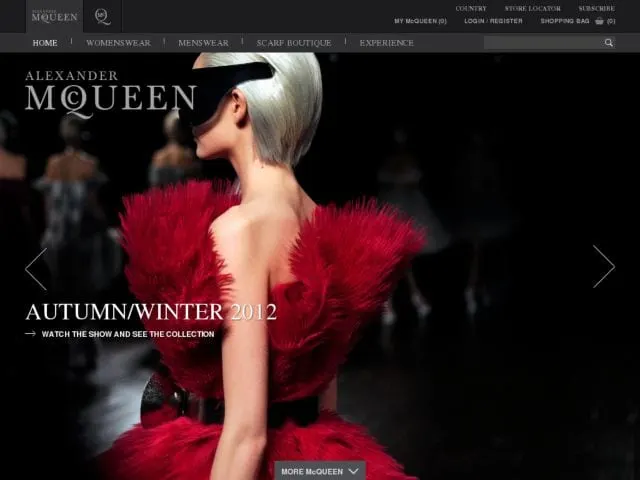The height and width of the screenshot is (480, 640).
Task: Go to next slide with right arrow
Action: [x=604, y=267]
